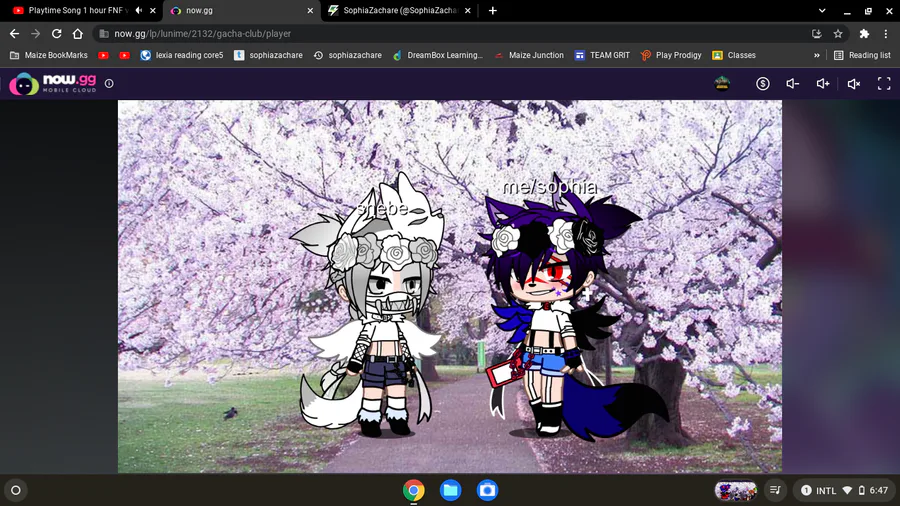900x506 pixels.
Task: Reload the current page
Action: tap(56, 34)
